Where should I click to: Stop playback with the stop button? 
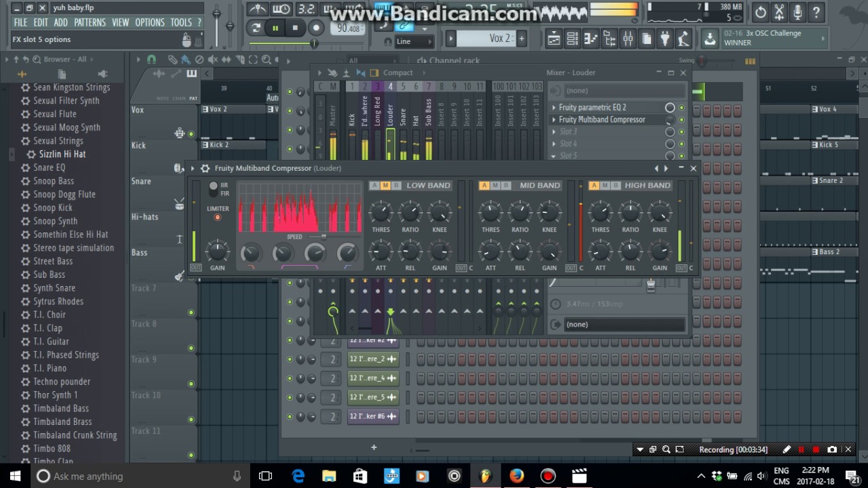point(295,28)
